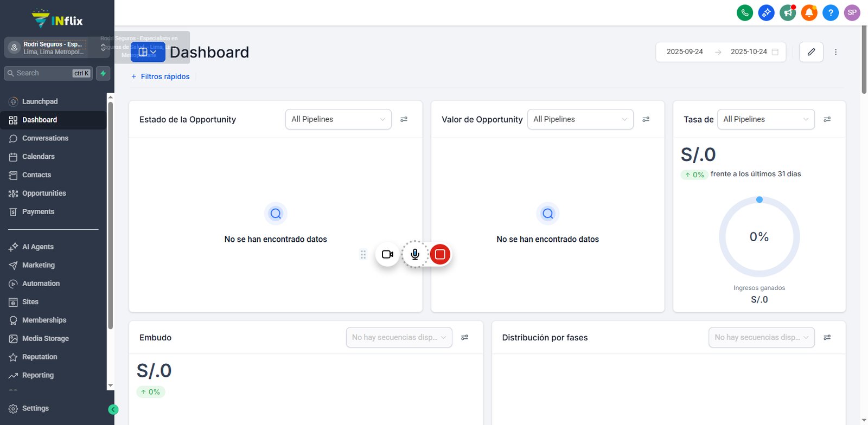Open the date range picker 2025-09-24 to 2025-10-24
The image size is (868, 425).
pos(721,52)
